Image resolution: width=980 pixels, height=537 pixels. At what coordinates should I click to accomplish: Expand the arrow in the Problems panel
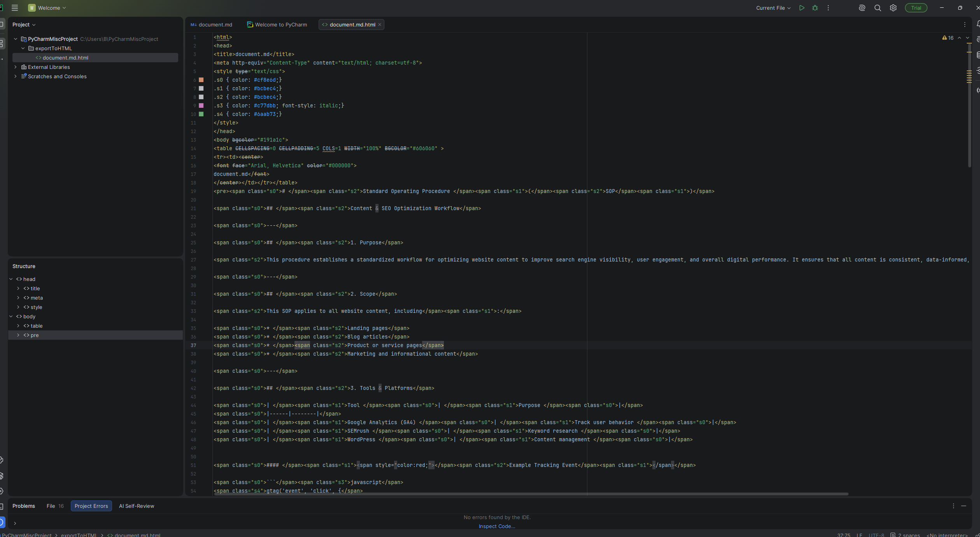pos(15,523)
